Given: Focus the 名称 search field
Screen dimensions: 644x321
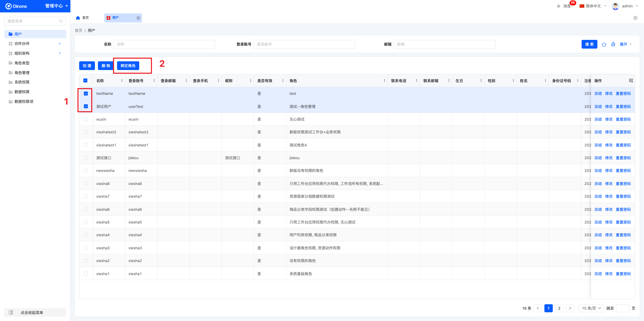Looking at the screenshot, I should [164, 44].
